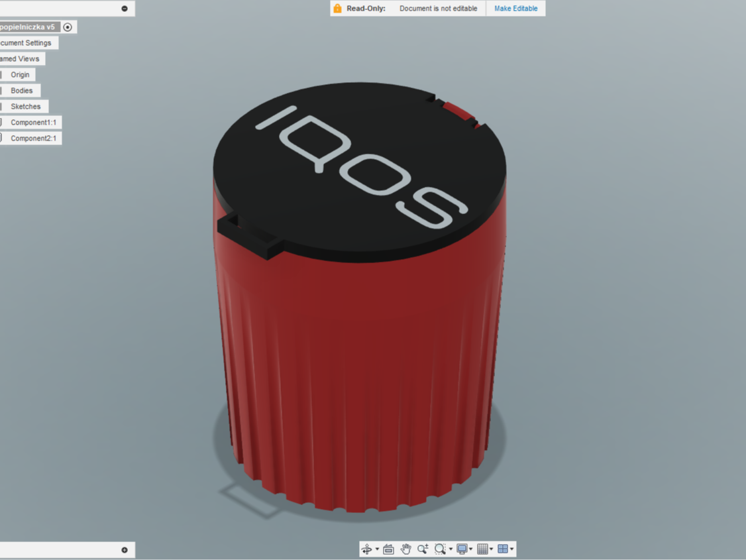The width and height of the screenshot is (746, 560).
Task: Select the Zoom tool
Action: [423, 549]
